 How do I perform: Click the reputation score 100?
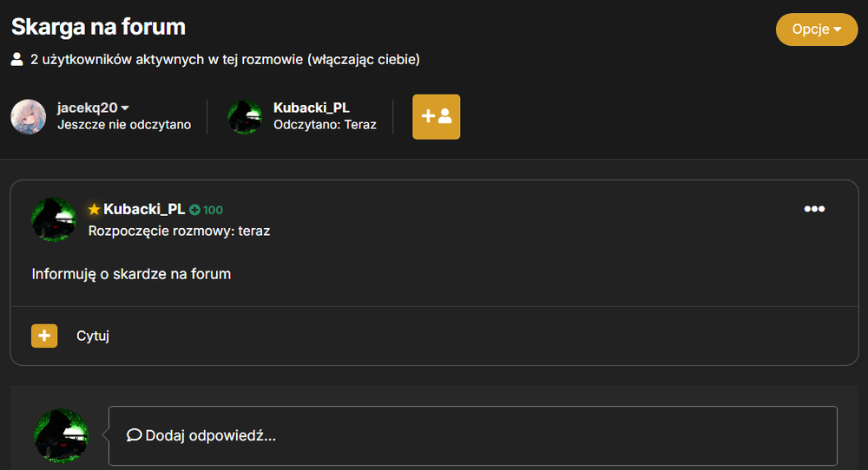pyautogui.click(x=214, y=210)
